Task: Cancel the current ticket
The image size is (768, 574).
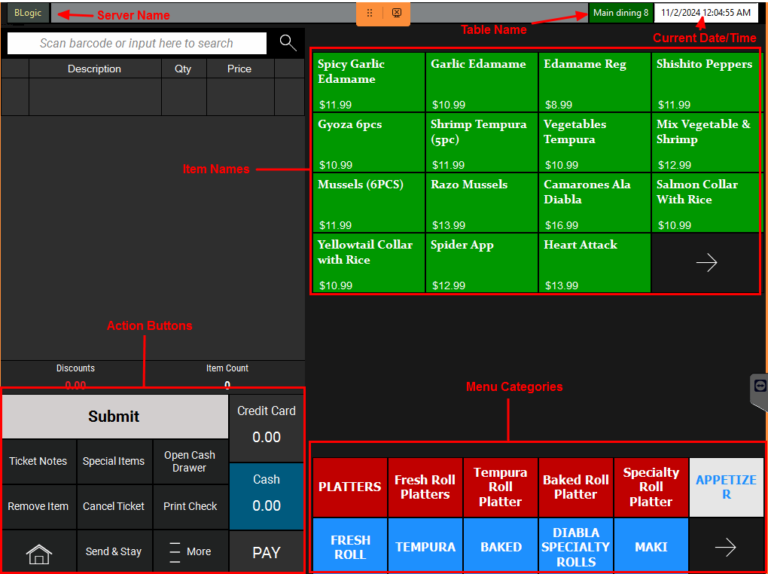Action: (x=114, y=506)
